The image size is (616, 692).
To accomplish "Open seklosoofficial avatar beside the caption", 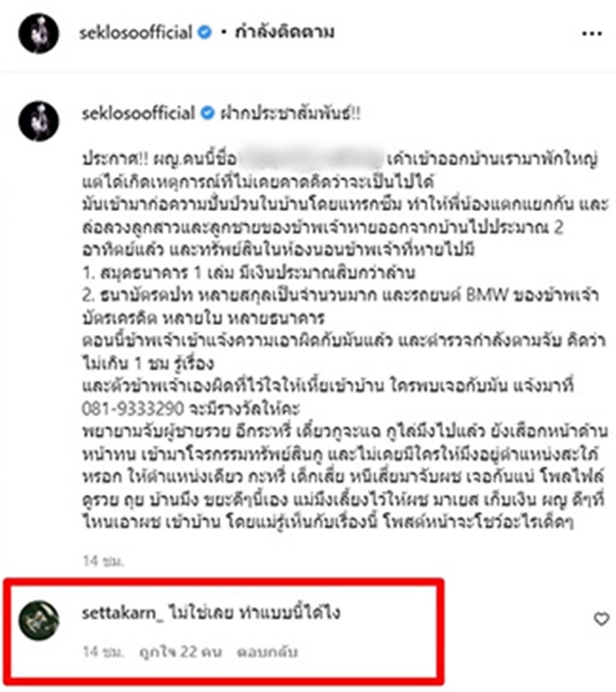I will pos(38,121).
